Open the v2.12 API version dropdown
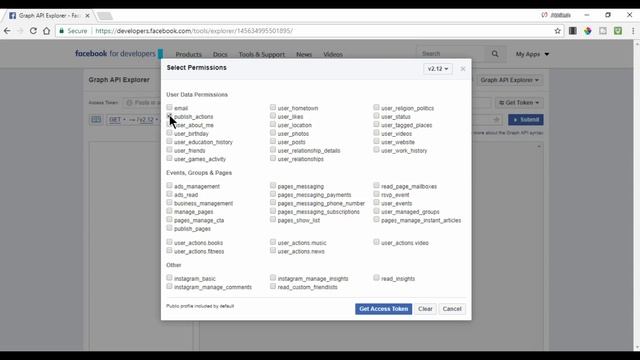Screen dimensions: 640x360 point(438,69)
